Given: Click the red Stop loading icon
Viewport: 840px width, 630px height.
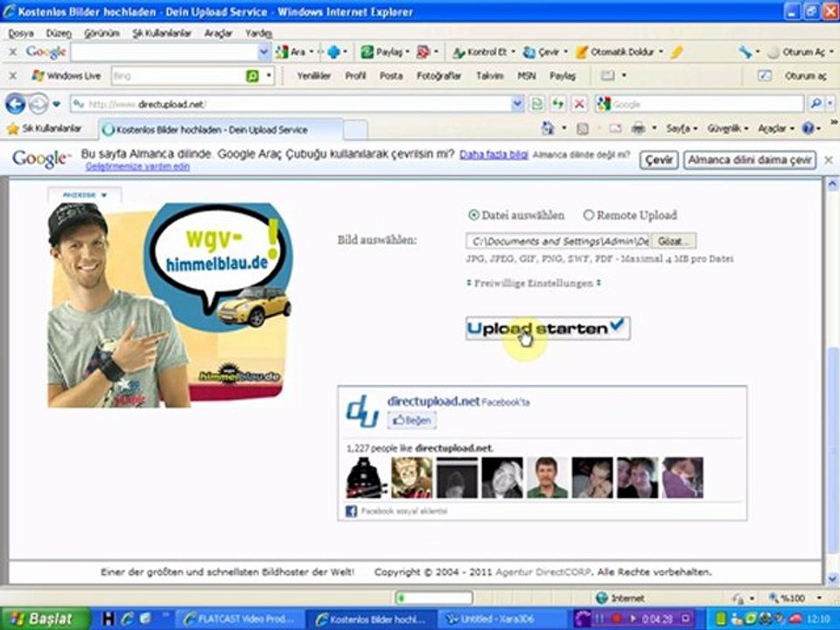Looking at the screenshot, I should click(x=579, y=103).
